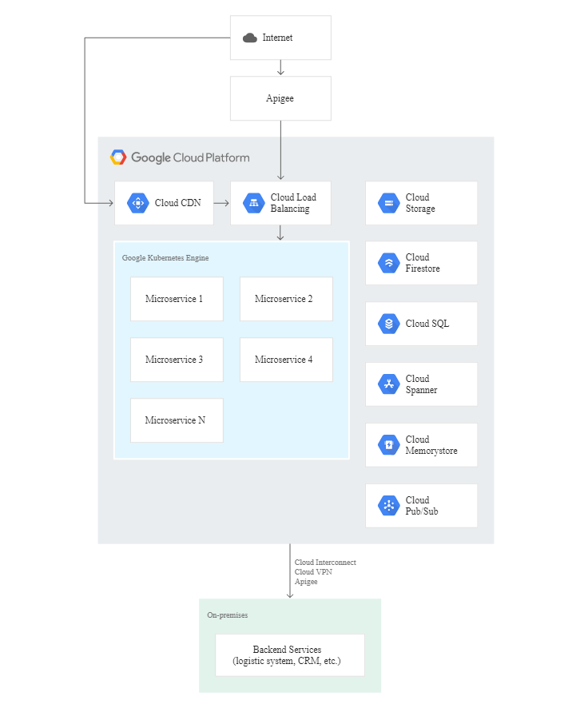Screen dimensions: 588x708
Task: Select the Microservice 3 box
Action: [177, 360]
